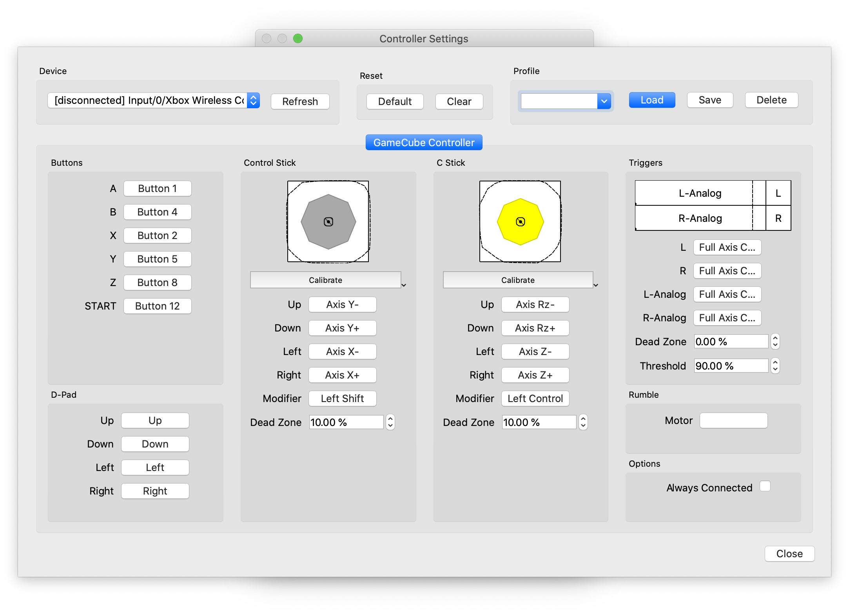
Task: Calibrate the C Stick
Action: (x=518, y=280)
